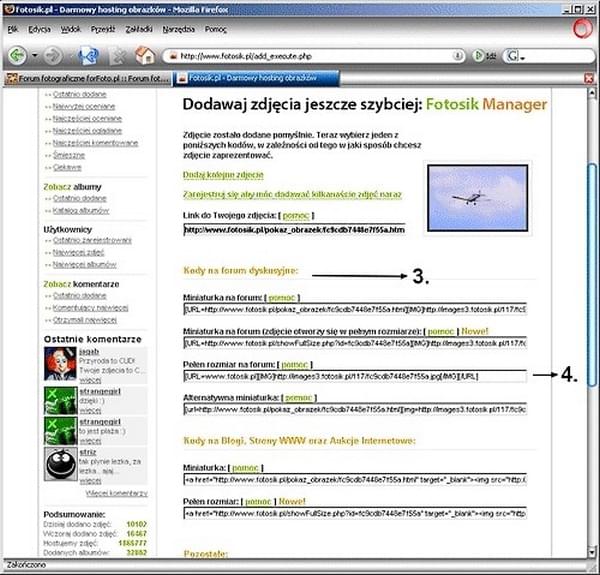Image resolution: width=600 pixels, height=575 pixels.
Task: Select the Alternatywna miniaturka code field
Action: [x=355, y=409]
